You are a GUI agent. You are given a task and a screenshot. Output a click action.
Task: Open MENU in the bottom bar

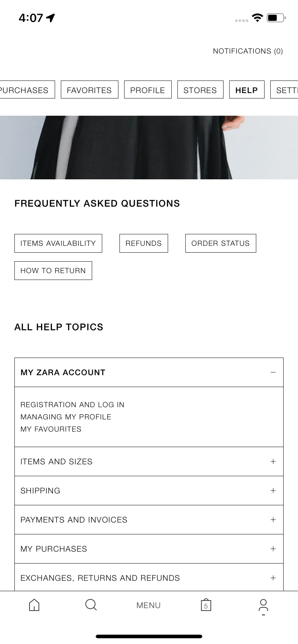point(148,605)
